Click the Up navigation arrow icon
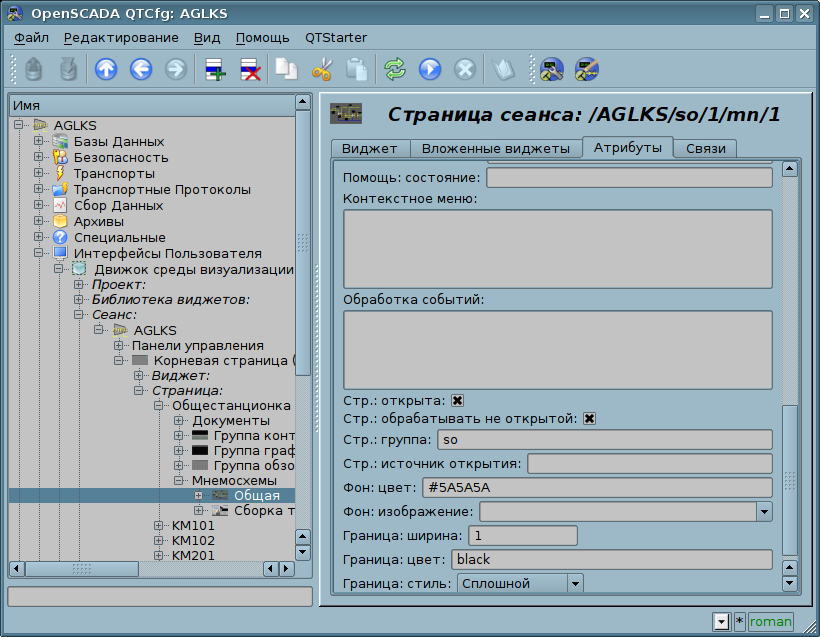 (105, 69)
